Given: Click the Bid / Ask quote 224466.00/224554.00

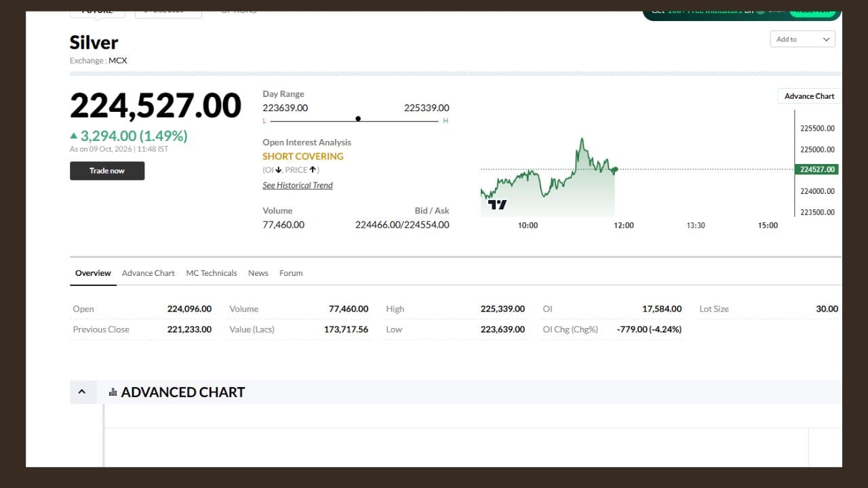Looking at the screenshot, I should (402, 225).
